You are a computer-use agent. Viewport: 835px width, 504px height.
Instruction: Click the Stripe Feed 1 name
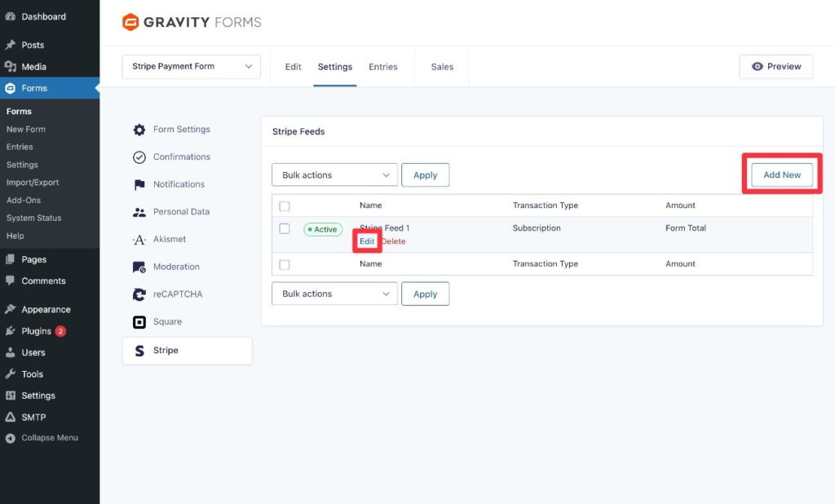click(x=385, y=228)
